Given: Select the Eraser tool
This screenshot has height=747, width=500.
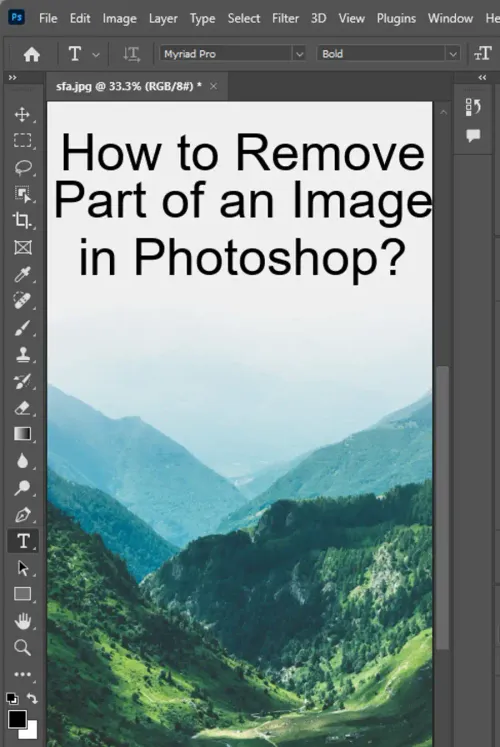Looking at the screenshot, I should (x=22, y=408).
